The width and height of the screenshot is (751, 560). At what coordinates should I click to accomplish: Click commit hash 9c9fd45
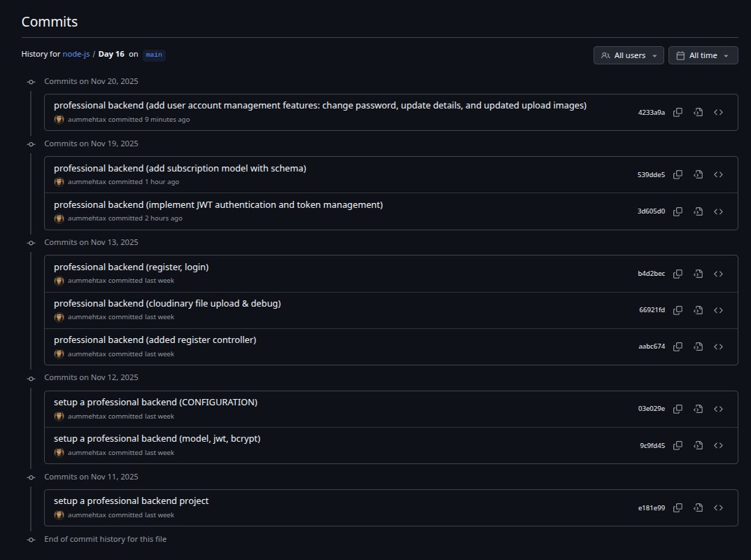click(x=652, y=445)
